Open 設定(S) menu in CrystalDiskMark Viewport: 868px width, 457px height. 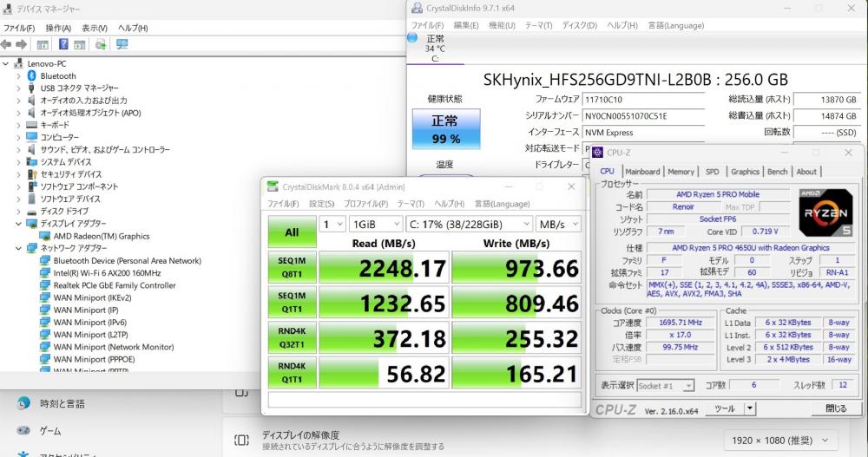(322, 204)
